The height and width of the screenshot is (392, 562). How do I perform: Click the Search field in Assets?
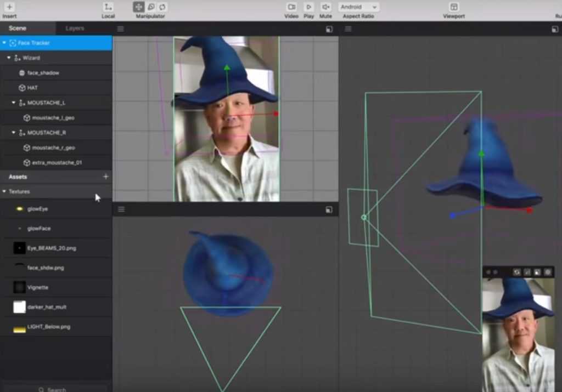click(x=56, y=389)
